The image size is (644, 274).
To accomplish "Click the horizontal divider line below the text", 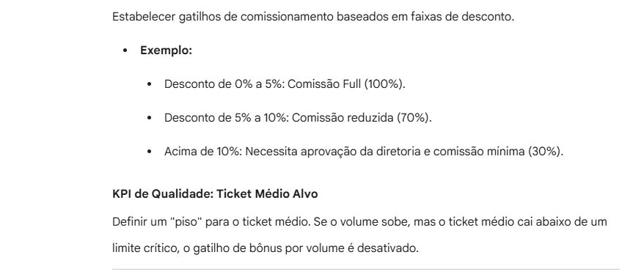I will [365, 270].
